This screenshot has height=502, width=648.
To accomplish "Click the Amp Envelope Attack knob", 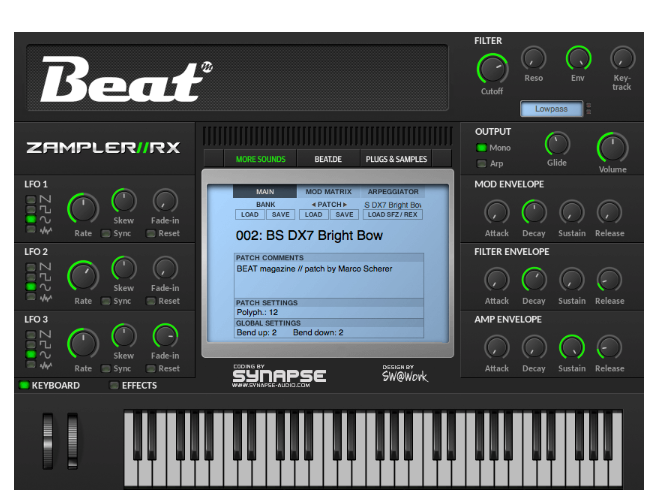I will pyautogui.click(x=497, y=347).
